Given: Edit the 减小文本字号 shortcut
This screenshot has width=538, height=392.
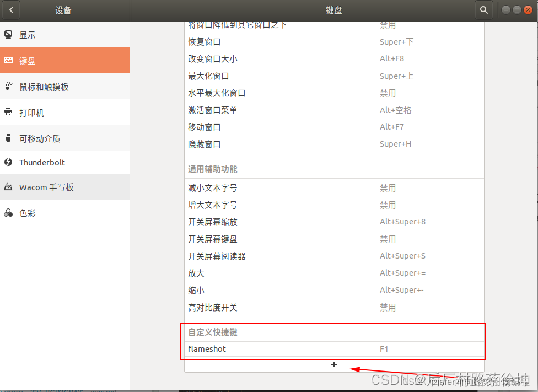Looking at the screenshot, I should tap(334, 188).
